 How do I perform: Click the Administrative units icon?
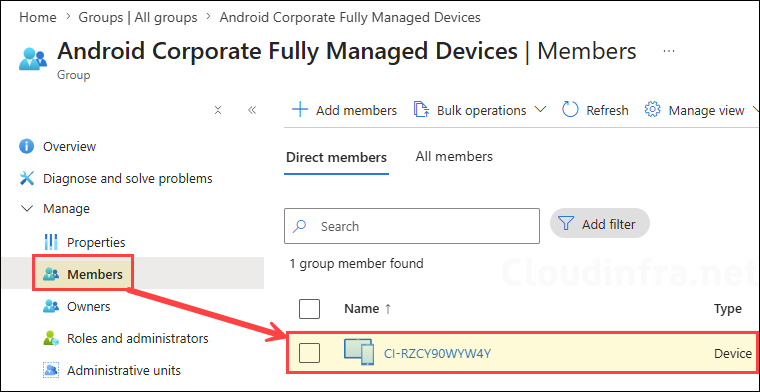pyautogui.click(x=51, y=370)
